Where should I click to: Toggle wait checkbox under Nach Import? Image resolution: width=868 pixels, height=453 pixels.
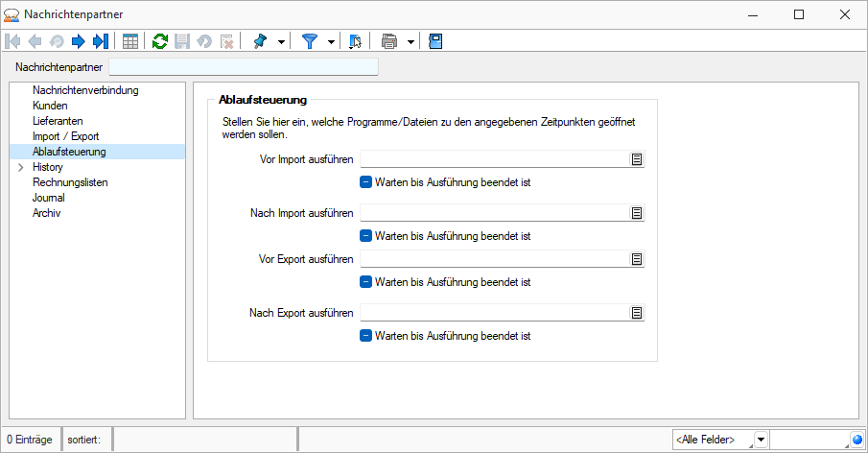(x=366, y=236)
